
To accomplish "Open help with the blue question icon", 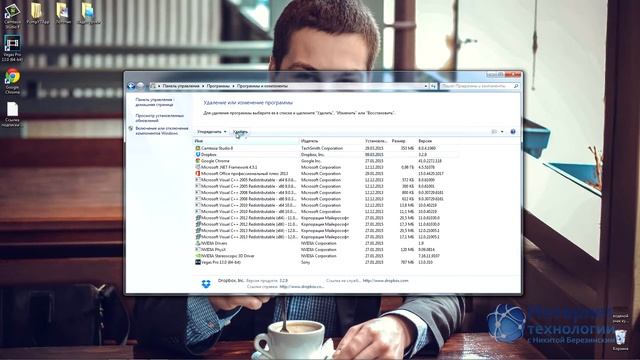I will click(513, 131).
